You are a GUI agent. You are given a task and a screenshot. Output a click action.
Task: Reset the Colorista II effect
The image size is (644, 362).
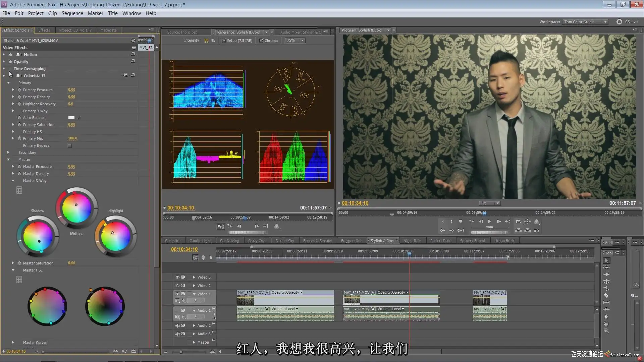[133, 75]
